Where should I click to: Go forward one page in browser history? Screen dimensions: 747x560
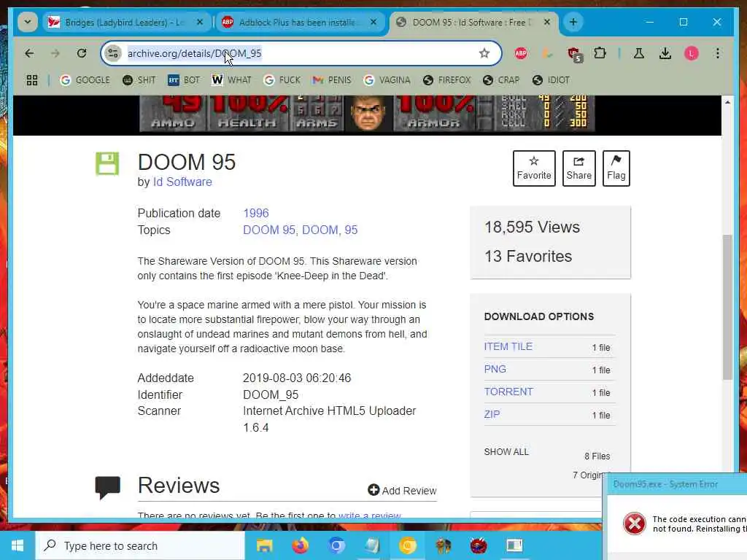click(x=55, y=53)
